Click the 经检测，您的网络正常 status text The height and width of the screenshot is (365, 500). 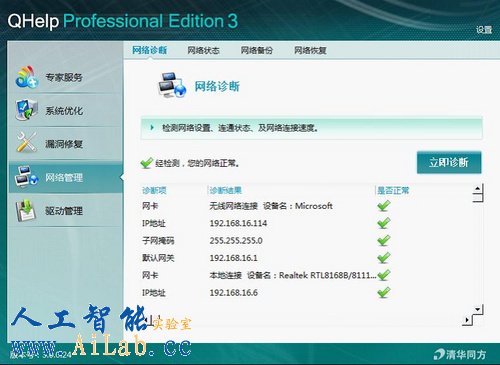[197, 163]
